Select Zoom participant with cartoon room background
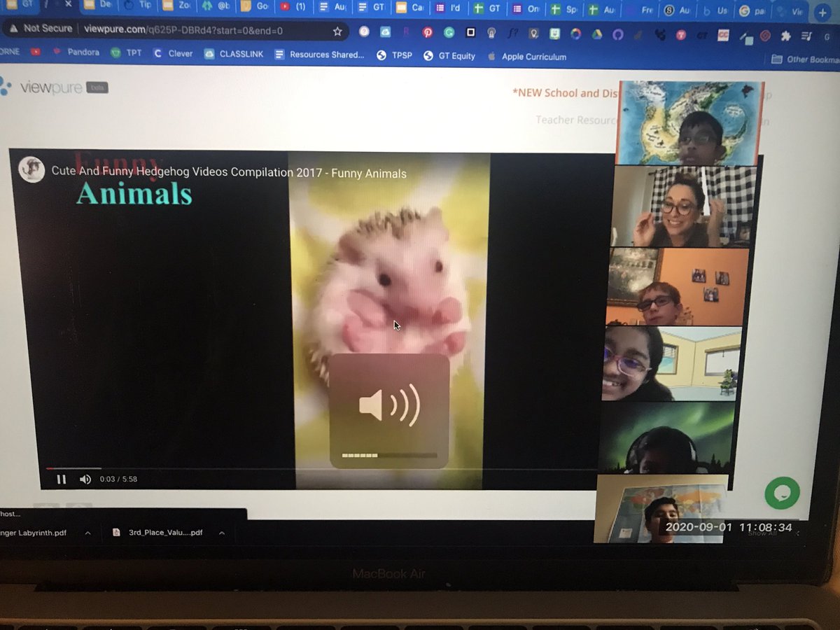 671,364
